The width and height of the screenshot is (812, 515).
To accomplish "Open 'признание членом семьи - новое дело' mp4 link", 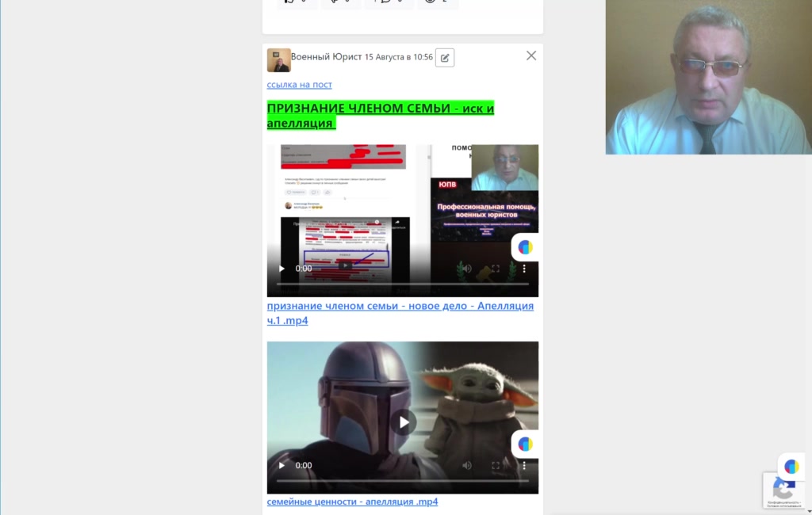I will pos(400,313).
